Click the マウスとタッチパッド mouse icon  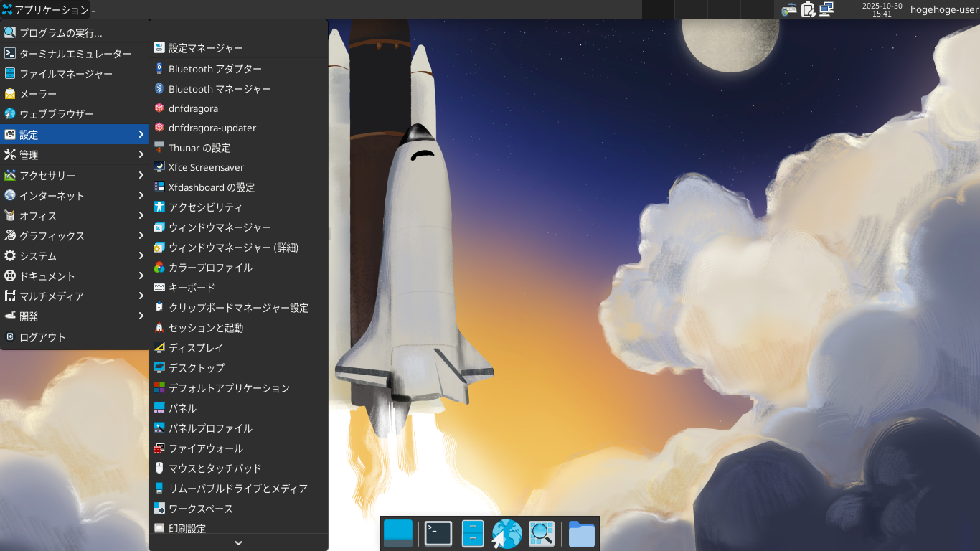[159, 468]
